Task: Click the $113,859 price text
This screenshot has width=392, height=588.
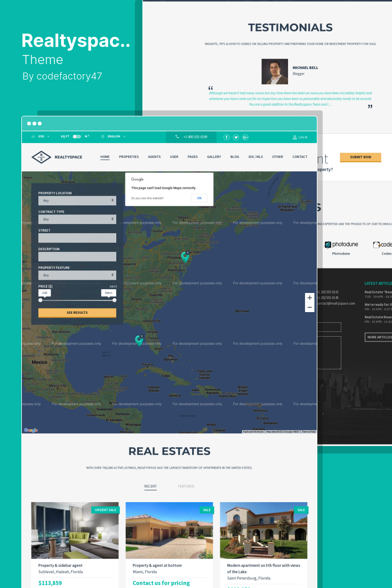Action: [50, 583]
